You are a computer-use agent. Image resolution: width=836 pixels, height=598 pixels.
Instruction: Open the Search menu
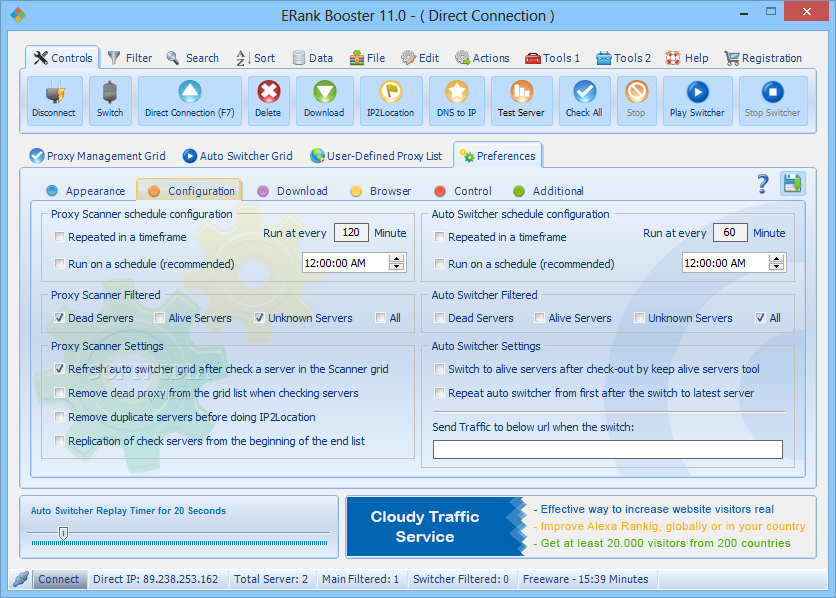(193, 58)
